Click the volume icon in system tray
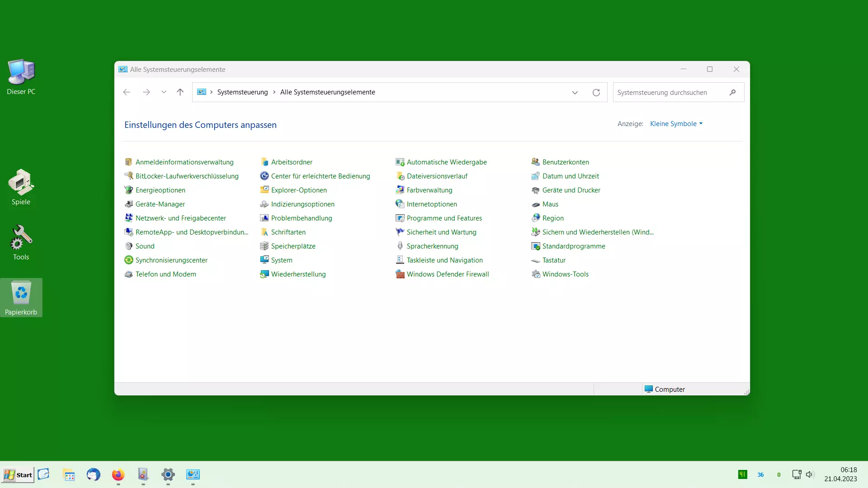The width and height of the screenshot is (868, 488). [810, 474]
